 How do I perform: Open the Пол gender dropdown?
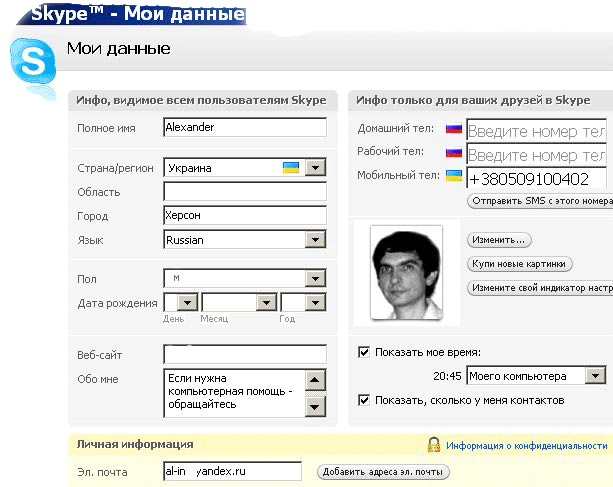click(316, 278)
